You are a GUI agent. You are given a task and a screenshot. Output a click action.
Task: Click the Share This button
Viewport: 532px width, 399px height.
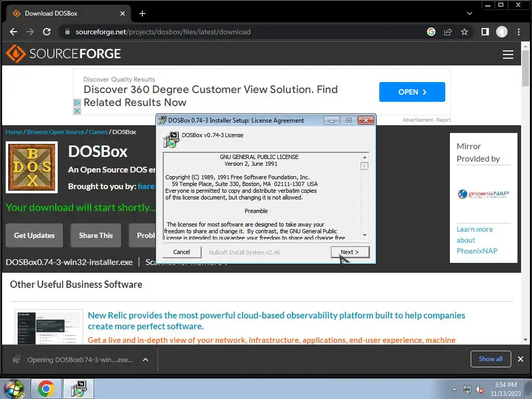coord(96,235)
